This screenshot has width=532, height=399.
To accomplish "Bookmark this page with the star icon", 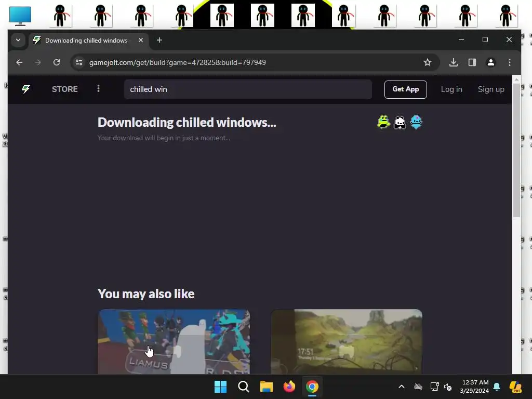I will tap(428, 62).
